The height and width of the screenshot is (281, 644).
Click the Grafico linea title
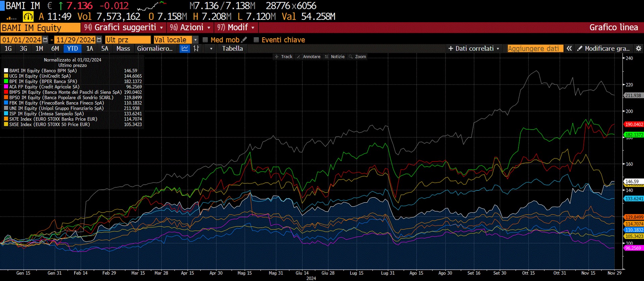click(613, 28)
